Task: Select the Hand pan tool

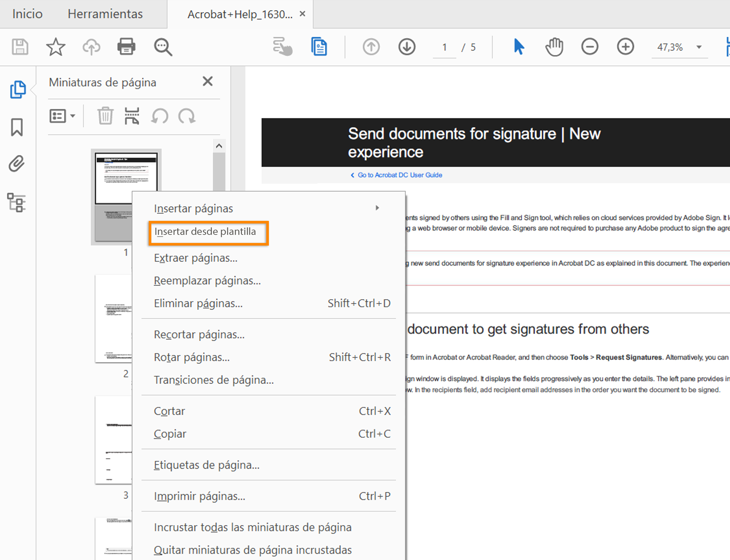Action: (x=554, y=47)
